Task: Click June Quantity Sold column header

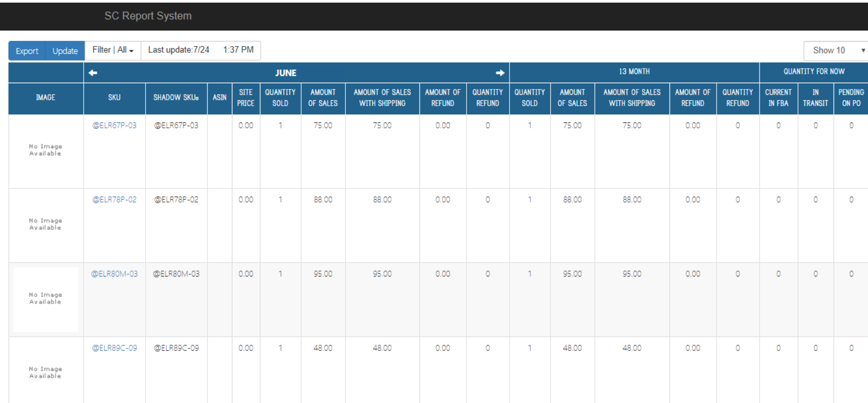Action: pyautogui.click(x=280, y=98)
